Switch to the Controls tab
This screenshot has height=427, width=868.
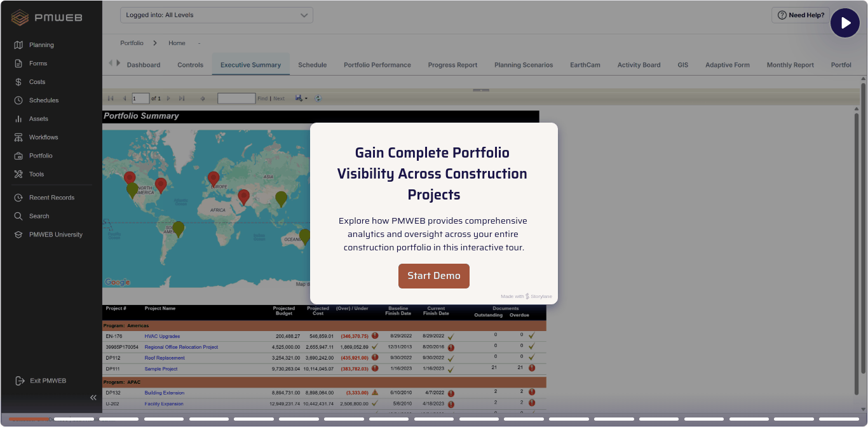point(191,65)
